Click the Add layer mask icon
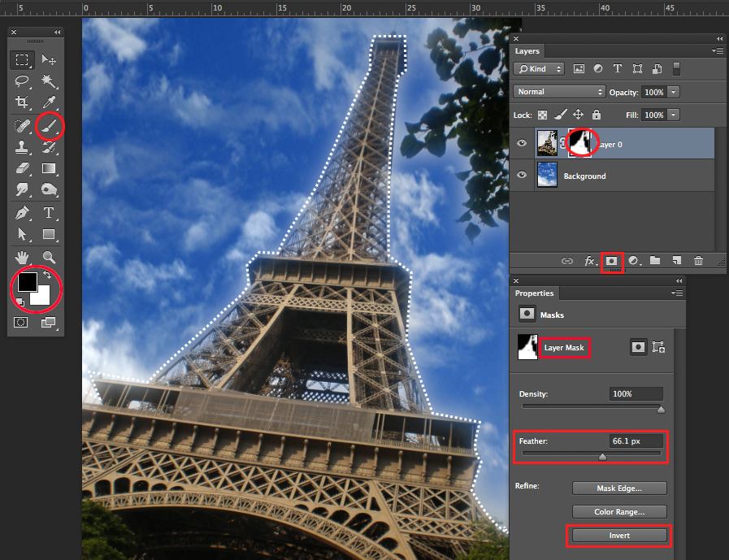 (611, 261)
